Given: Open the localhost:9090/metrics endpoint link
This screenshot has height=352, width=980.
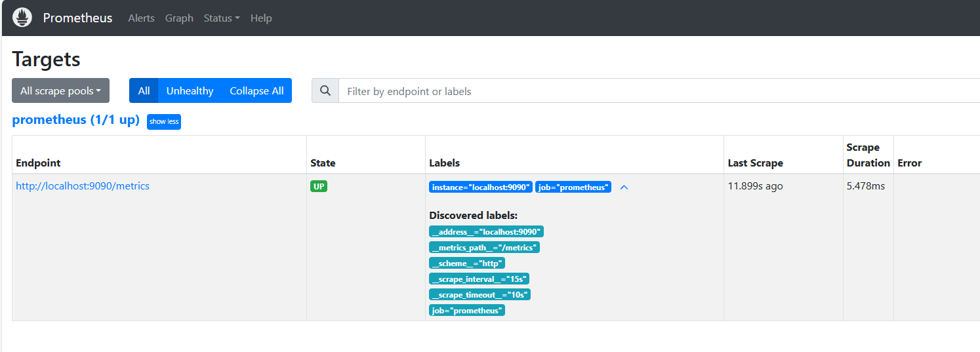Looking at the screenshot, I should tap(83, 186).
